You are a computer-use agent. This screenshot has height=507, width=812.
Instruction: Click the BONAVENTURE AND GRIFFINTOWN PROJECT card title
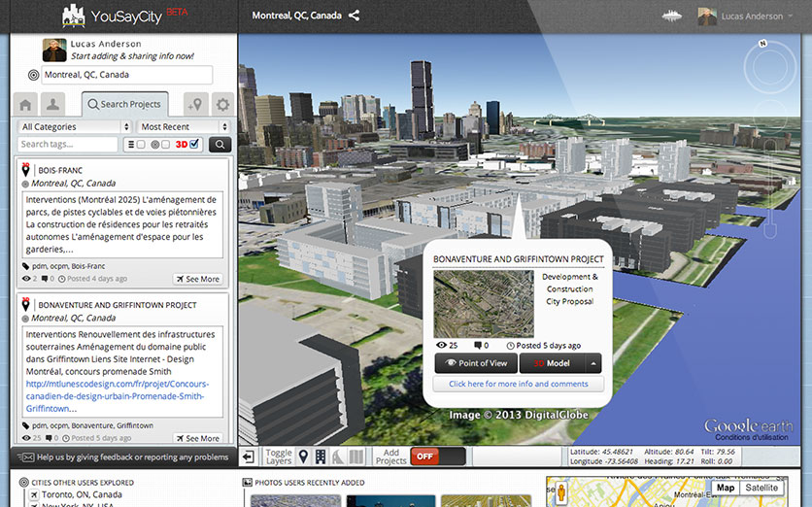pos(118,305)
